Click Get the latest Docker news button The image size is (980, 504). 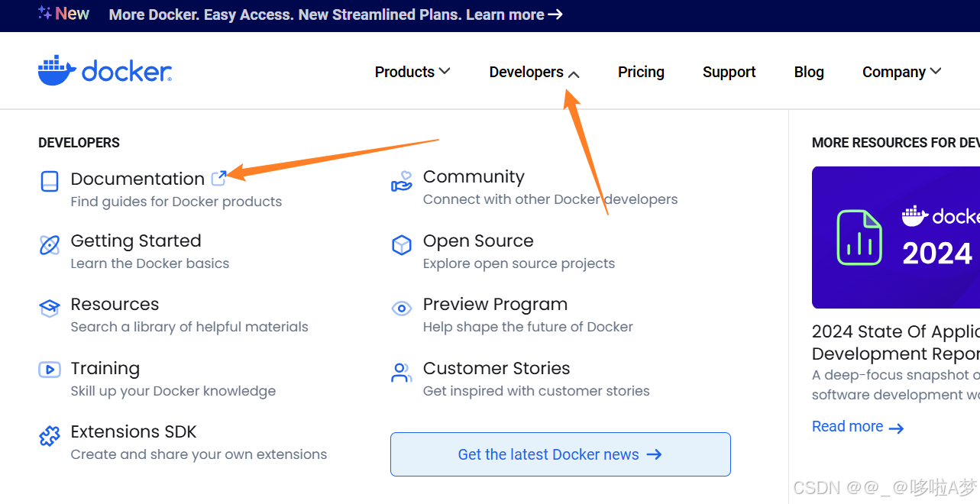coord(560,454)
